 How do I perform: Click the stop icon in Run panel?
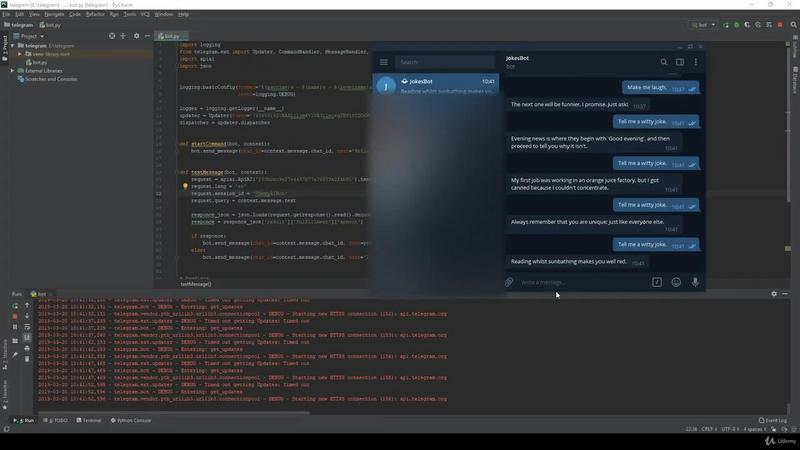click(15, 316)
